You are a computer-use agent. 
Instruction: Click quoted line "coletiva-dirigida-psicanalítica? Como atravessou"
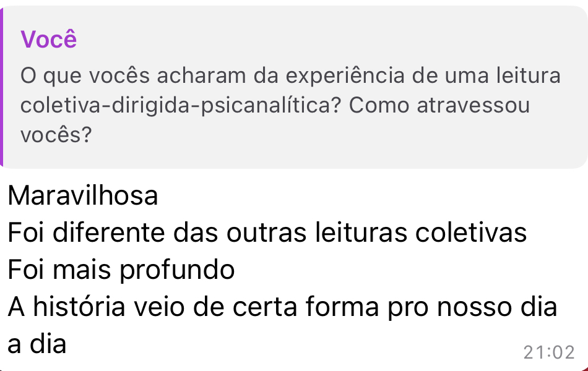[x=275, y=105]
